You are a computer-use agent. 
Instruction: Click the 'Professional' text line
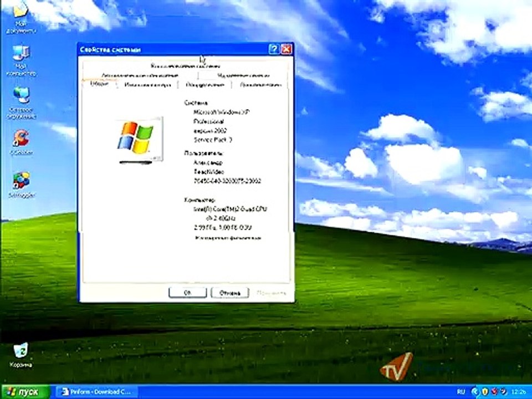click(x=208, y=121)
